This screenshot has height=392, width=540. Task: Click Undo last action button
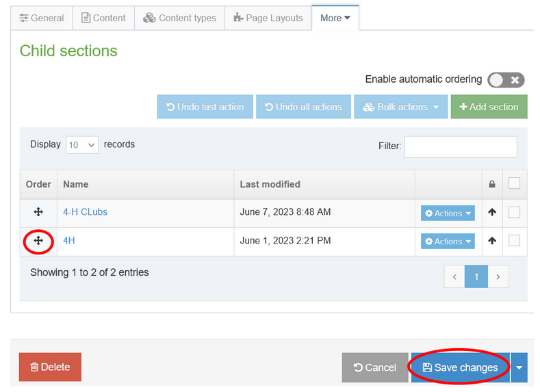(x=205, y=107)
